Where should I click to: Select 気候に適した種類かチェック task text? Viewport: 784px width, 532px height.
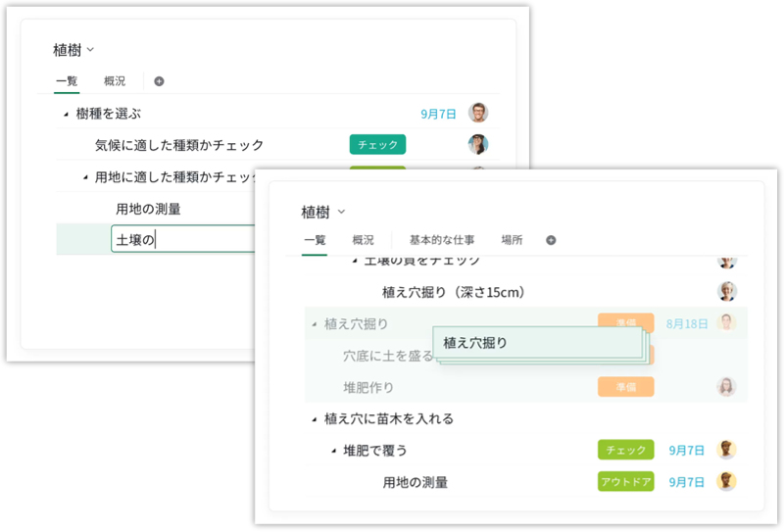pyautogui.click(x=179, y=145)
